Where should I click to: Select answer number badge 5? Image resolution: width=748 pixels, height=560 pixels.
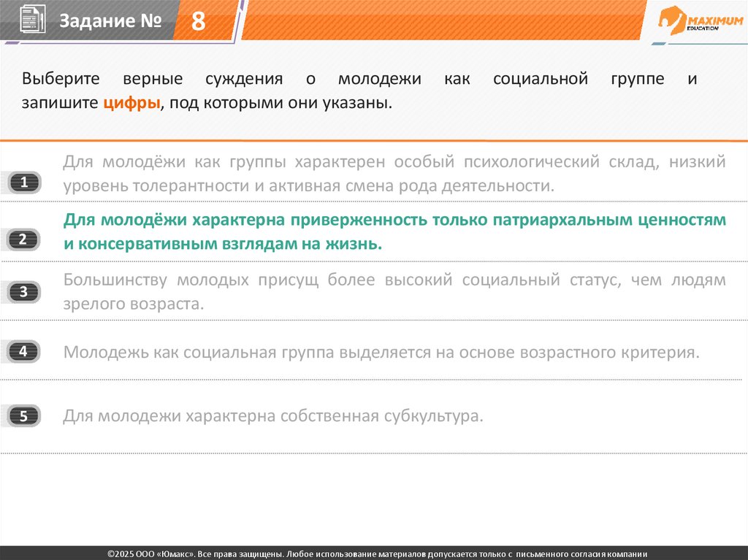(23, 416)
